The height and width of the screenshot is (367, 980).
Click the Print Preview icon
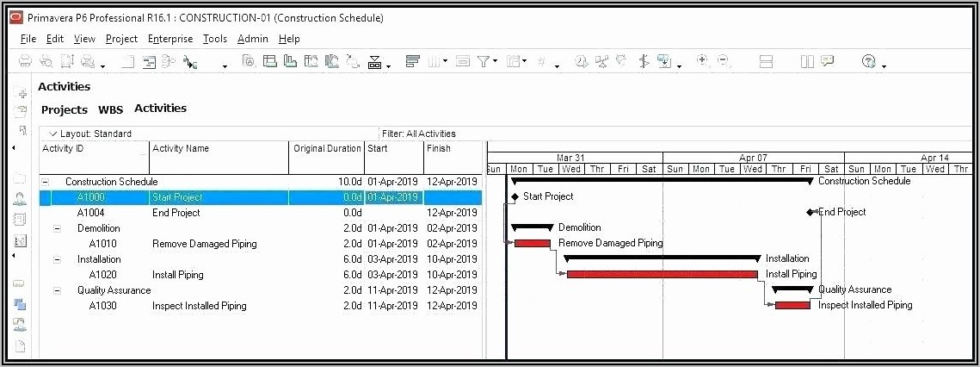(46, 61)
